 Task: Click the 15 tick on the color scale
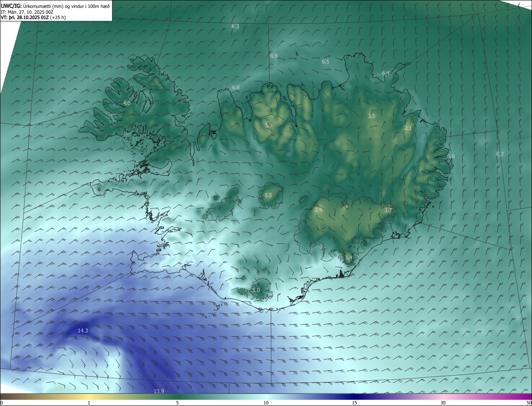354,403
